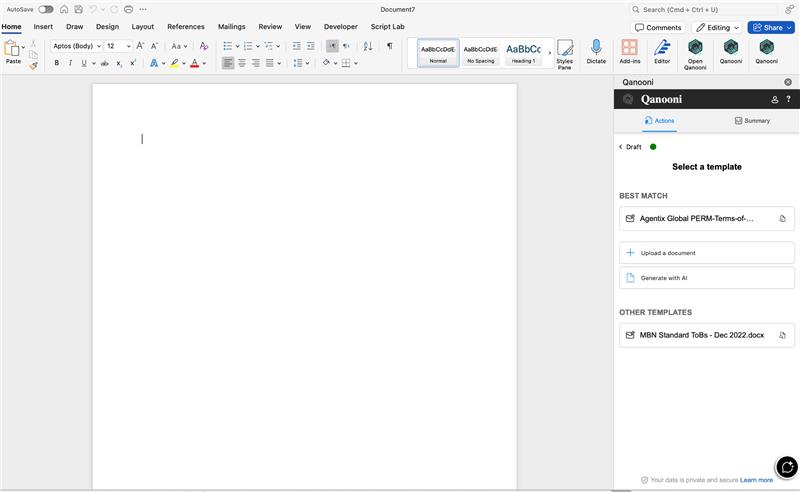Toggle Bold formatting
Image resolution: width=800 pixels, height=492 pixels.
[x=56, y=63]
